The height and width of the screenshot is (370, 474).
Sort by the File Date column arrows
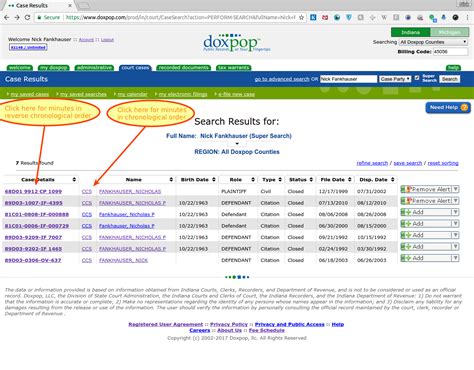click(349, 179)
